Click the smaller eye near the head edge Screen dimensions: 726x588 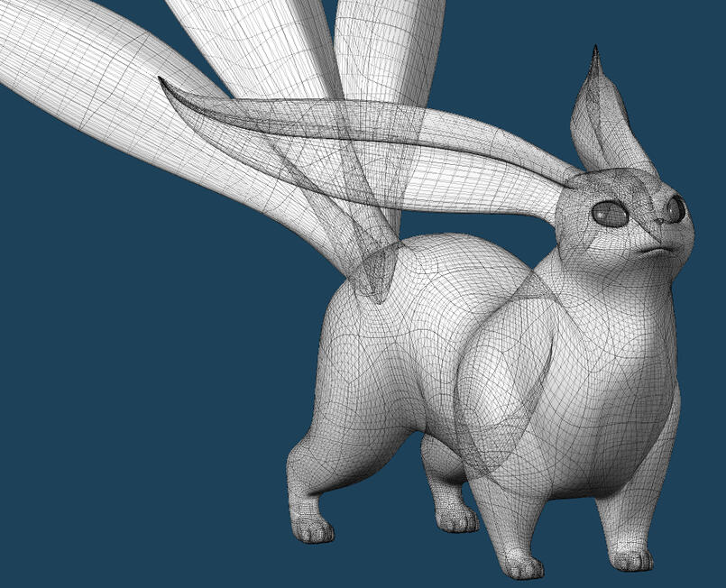675,209
